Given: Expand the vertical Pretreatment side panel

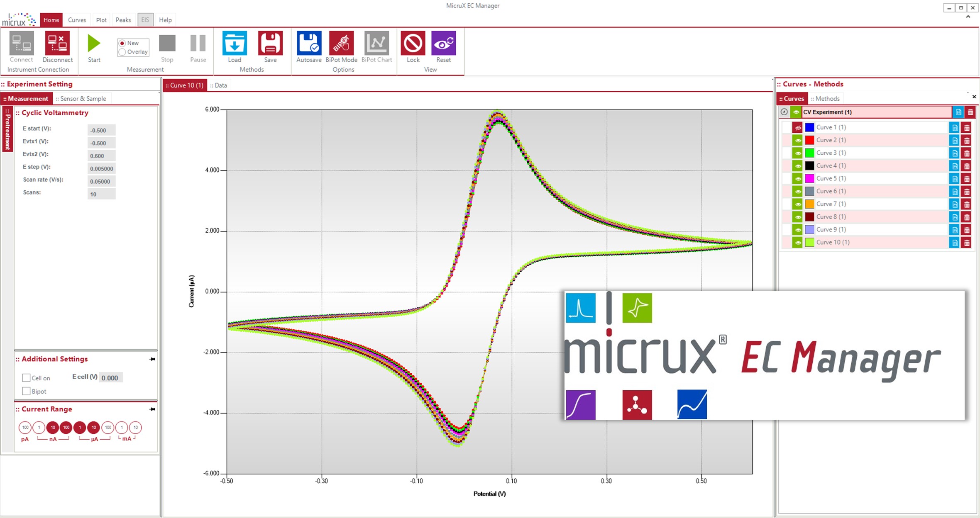Looking at the screenshot, I should pos(7,129).
